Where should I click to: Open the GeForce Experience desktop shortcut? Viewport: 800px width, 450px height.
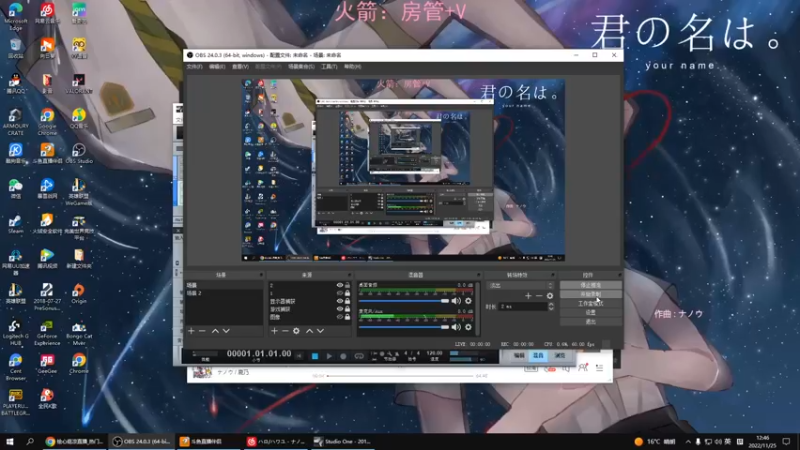pos(47,333)
